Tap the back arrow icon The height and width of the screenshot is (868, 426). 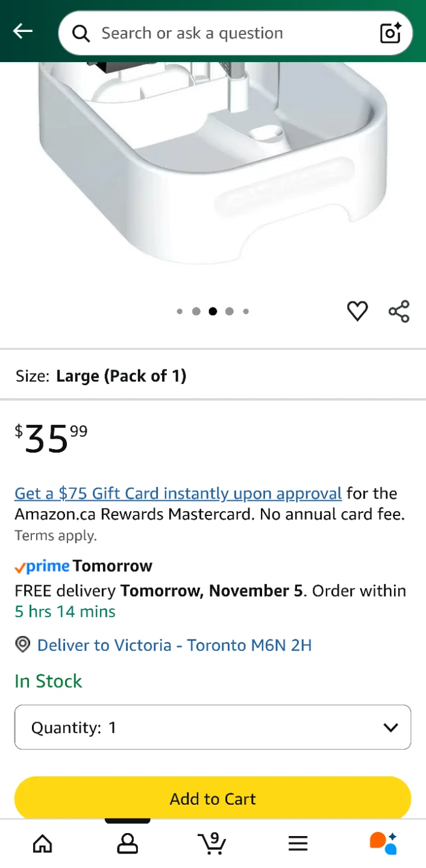[23, 31]
